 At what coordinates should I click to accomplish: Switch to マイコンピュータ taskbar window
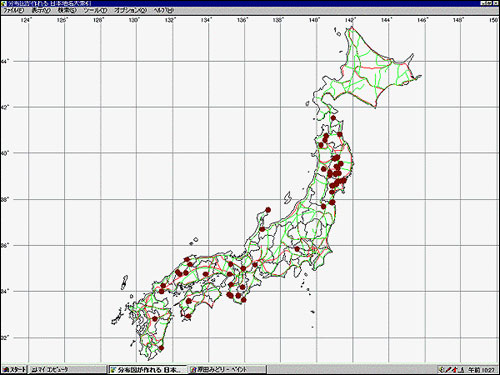point(67,369)
